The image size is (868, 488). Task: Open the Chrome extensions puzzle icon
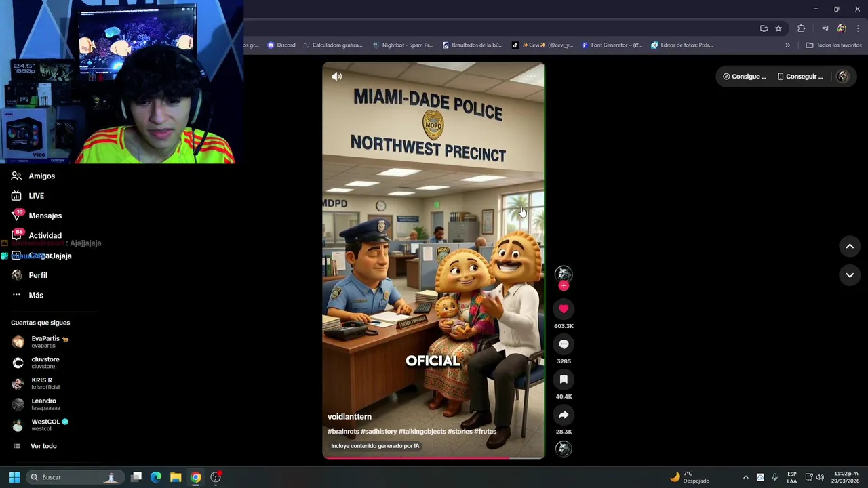pos(802,28)
